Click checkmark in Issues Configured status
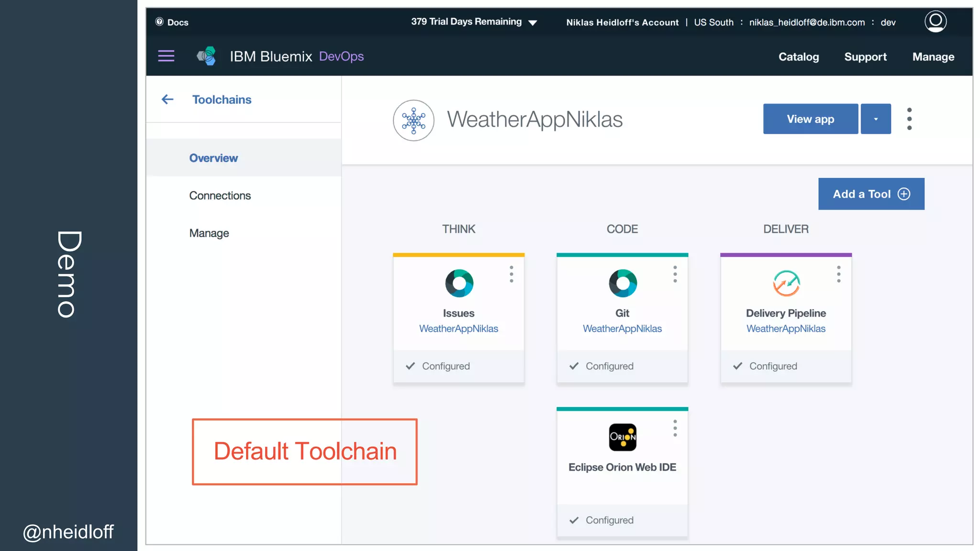The width and height of the screenshot is (980, 551). pyautogui.click(x=410, y=366)
